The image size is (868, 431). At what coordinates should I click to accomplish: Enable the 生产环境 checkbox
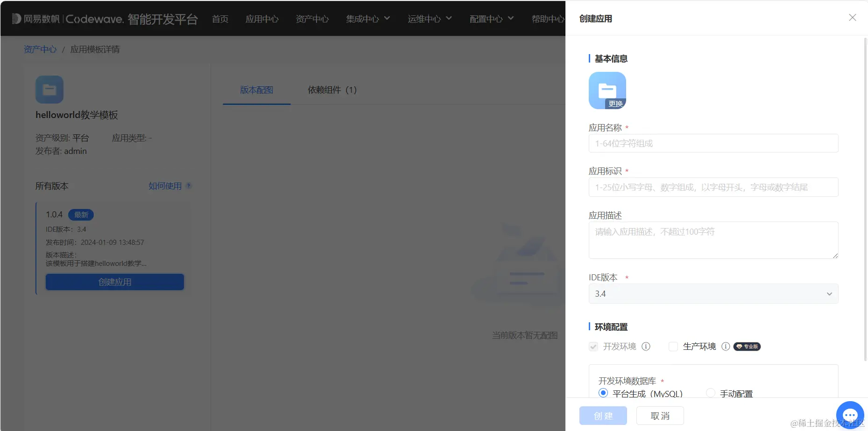click(673, 347)
